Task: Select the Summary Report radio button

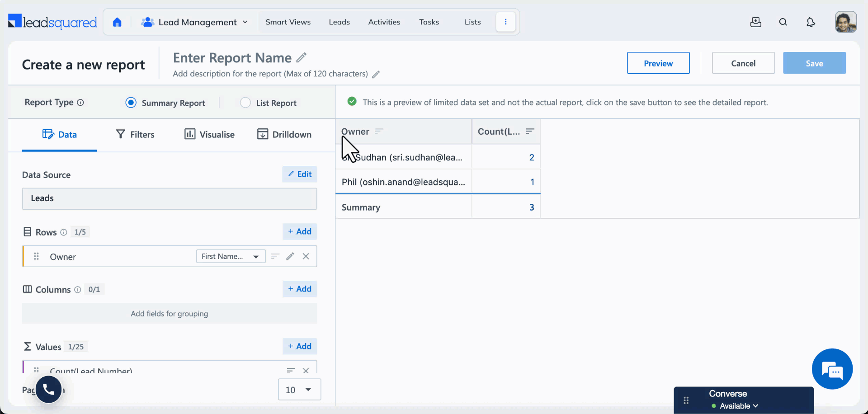Action: [130, 103]
